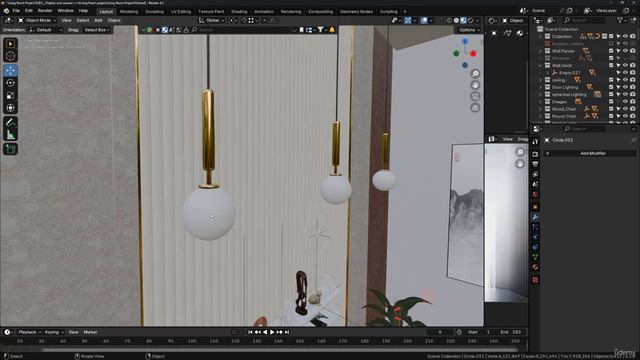Jump to the timeline end frame
640x360 pixels.
click(x=287, y=332)
